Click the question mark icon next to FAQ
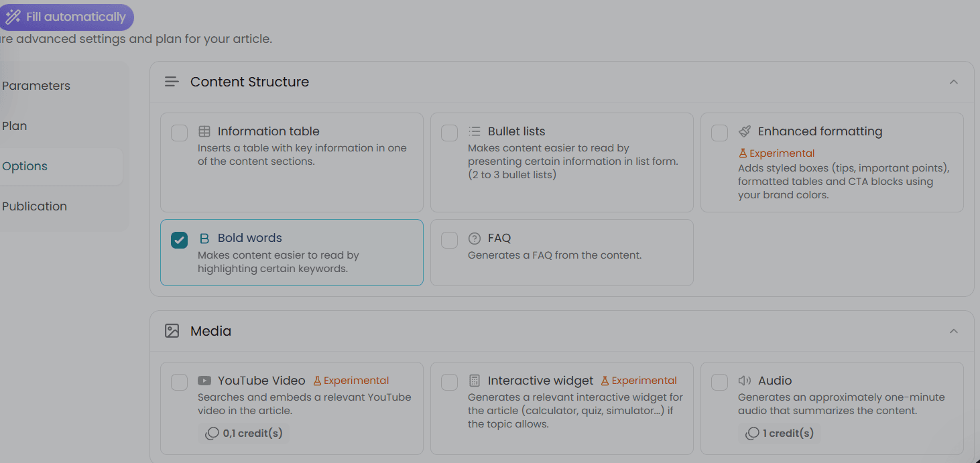Viewport: 980px width, 463px height. pyautogui.click(x=475, y=238)
